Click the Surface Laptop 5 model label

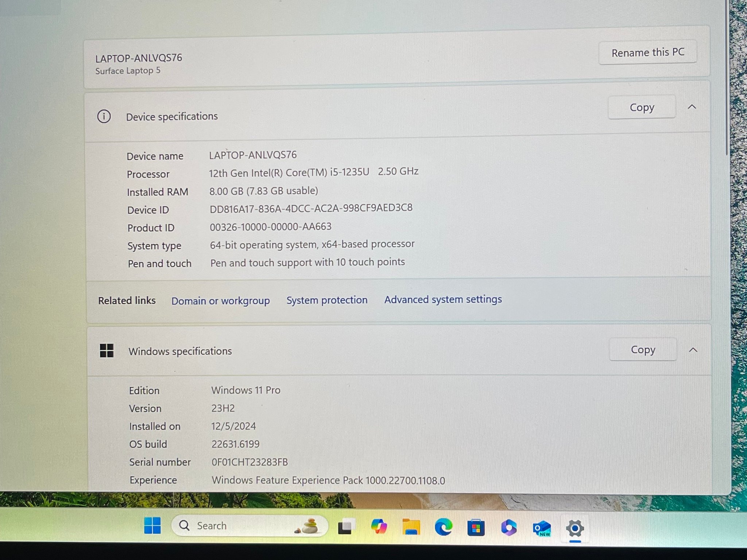(128, 70)
